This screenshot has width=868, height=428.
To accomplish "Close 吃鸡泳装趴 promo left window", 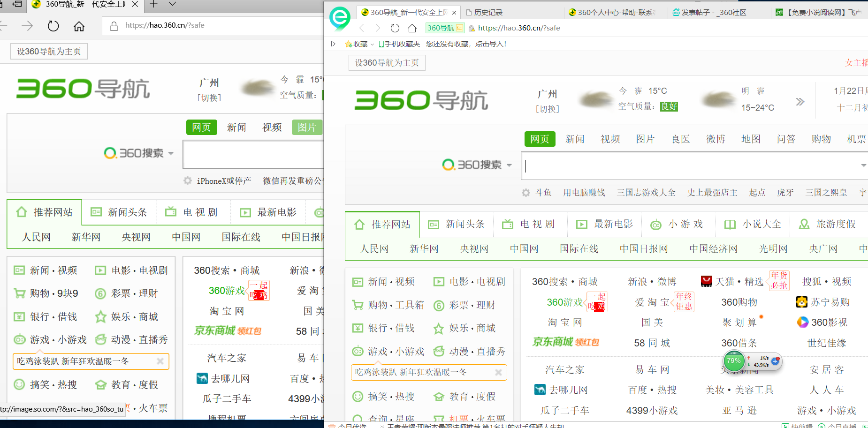I will click(x=160, y=361).
